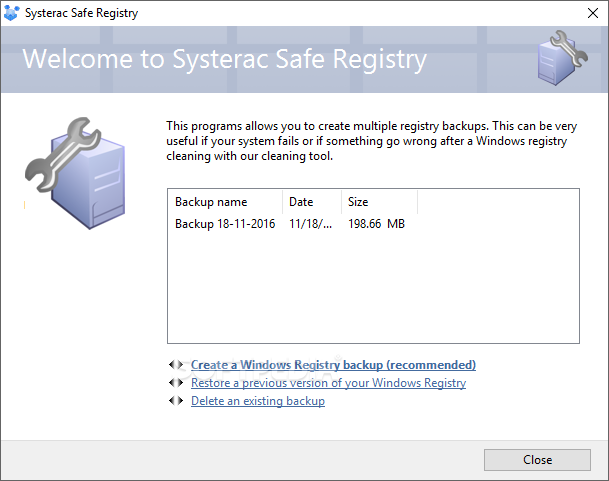This screenshot has height=481, width=609.
Task: Click arrow icon beside Create registry backup
Action: [x=176, y=365]
